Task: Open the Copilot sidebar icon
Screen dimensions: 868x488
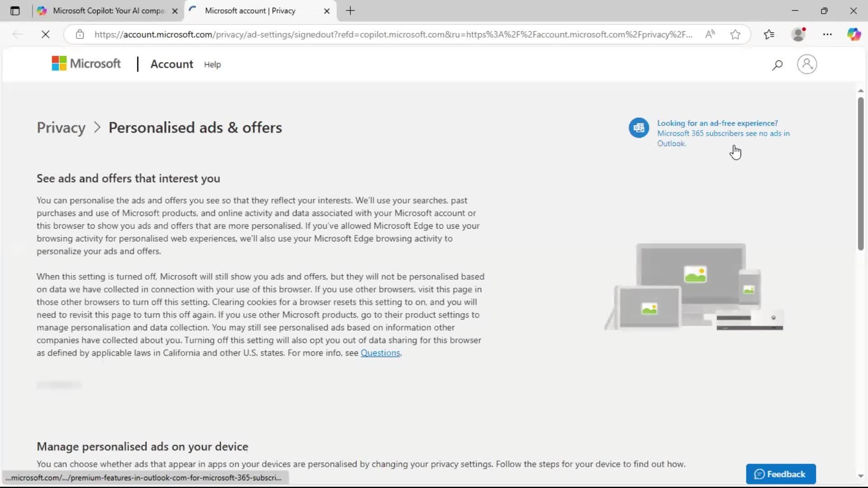Action: point(854,34)
